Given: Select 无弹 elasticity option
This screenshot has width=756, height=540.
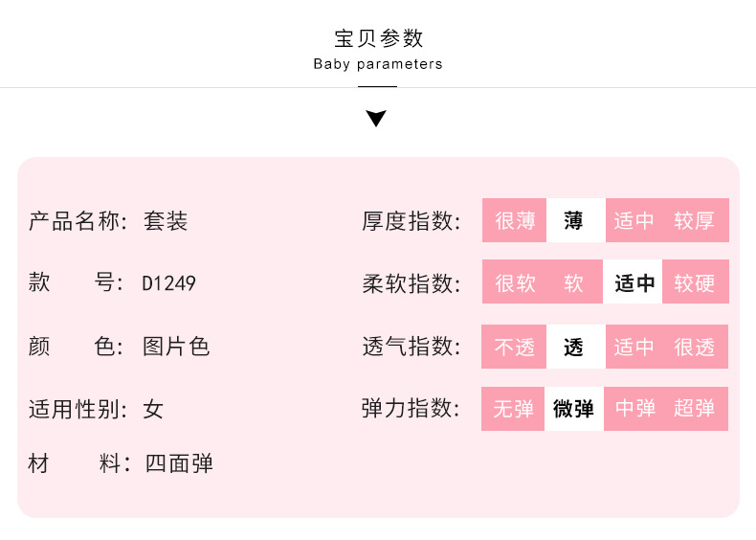Looking at the screenshot, I should (514, 409).
